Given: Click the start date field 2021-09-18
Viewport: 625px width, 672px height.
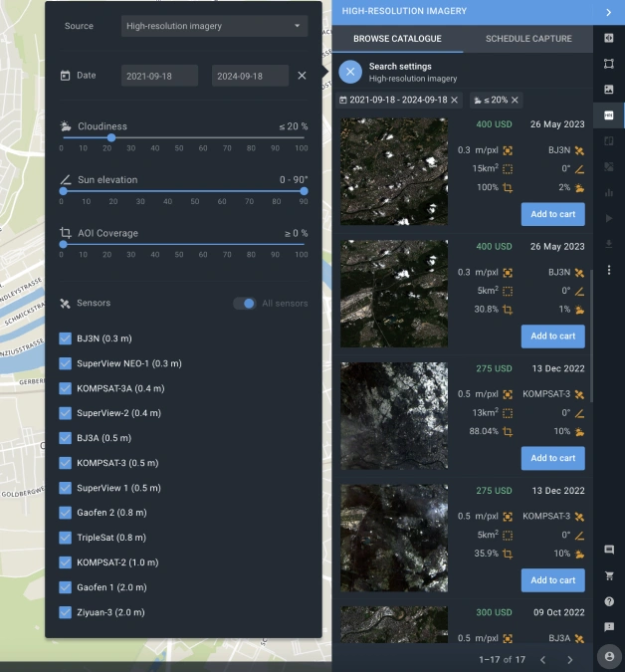Looking at the screenshot, I should [x=159, y=76].
